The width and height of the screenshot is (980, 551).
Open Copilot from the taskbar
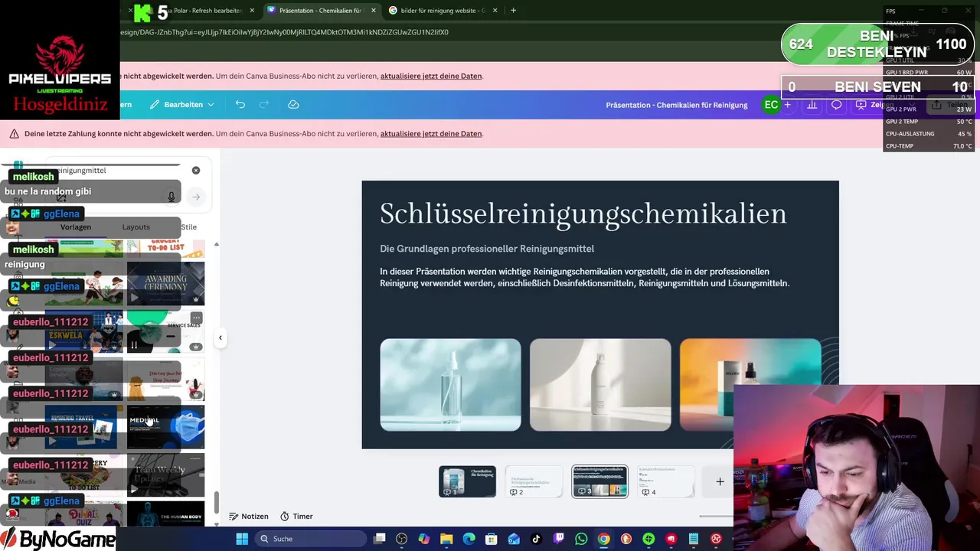click(x=424, y=539)
